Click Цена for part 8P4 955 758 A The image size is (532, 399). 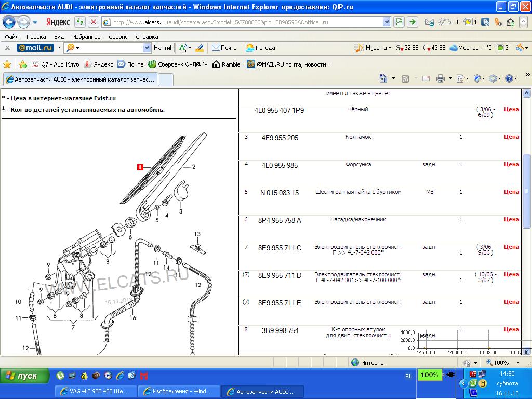tap(511, 219)
